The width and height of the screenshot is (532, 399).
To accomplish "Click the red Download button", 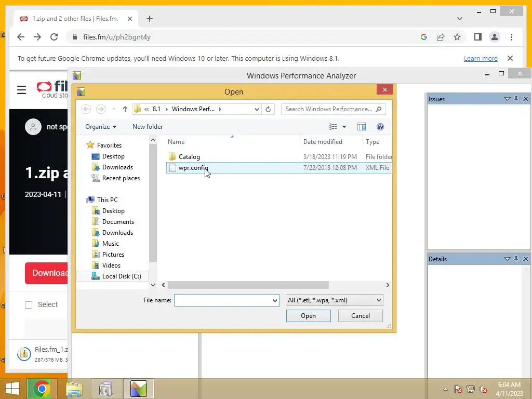I will coord(46,273).
